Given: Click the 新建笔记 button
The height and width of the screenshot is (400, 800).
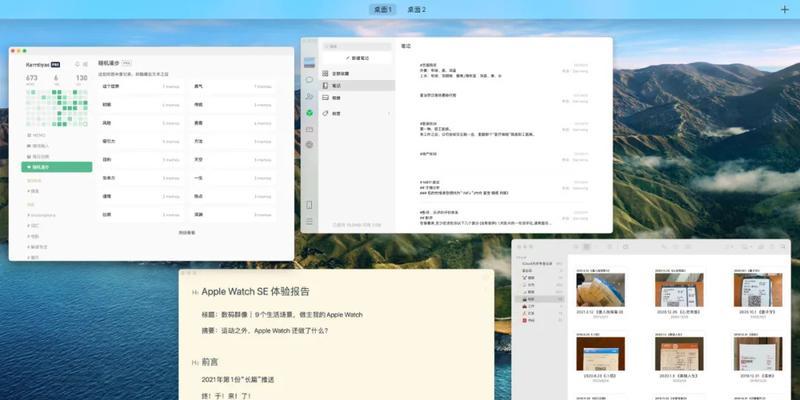Looking at the screenshot, I should [x=357, y=58].
